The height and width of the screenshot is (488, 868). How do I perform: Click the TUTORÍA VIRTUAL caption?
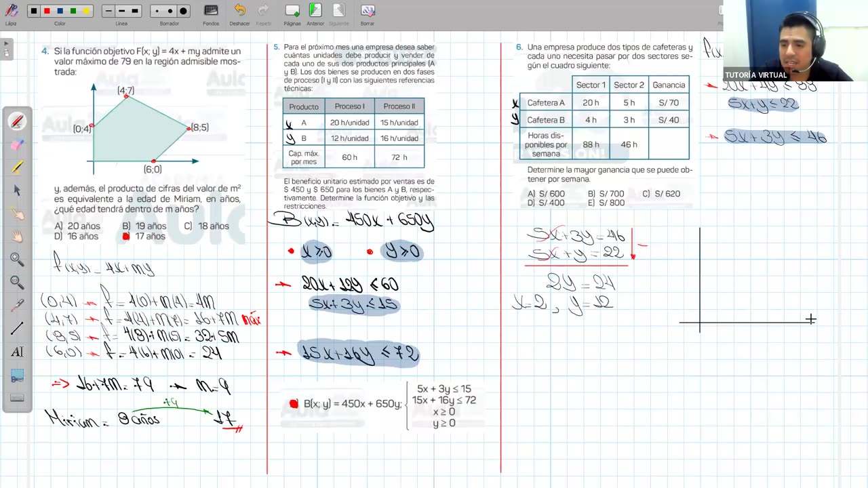point(756,75)
